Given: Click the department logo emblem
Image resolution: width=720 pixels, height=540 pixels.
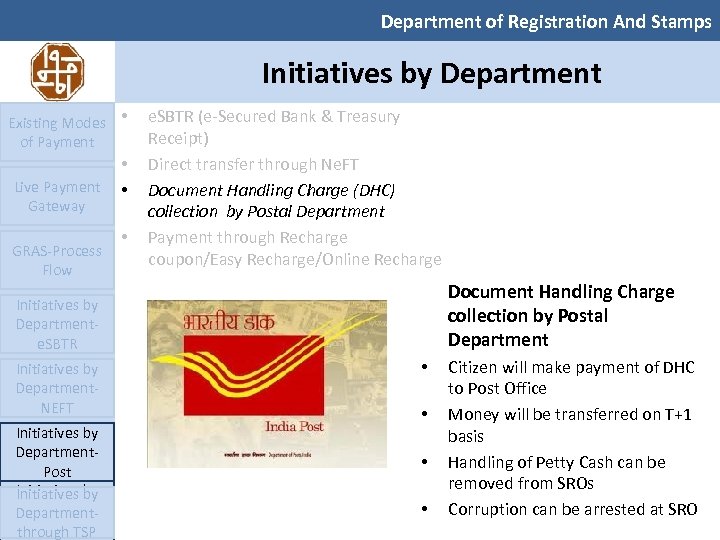Looking at the screenshot, I should (x=57, y=72).
